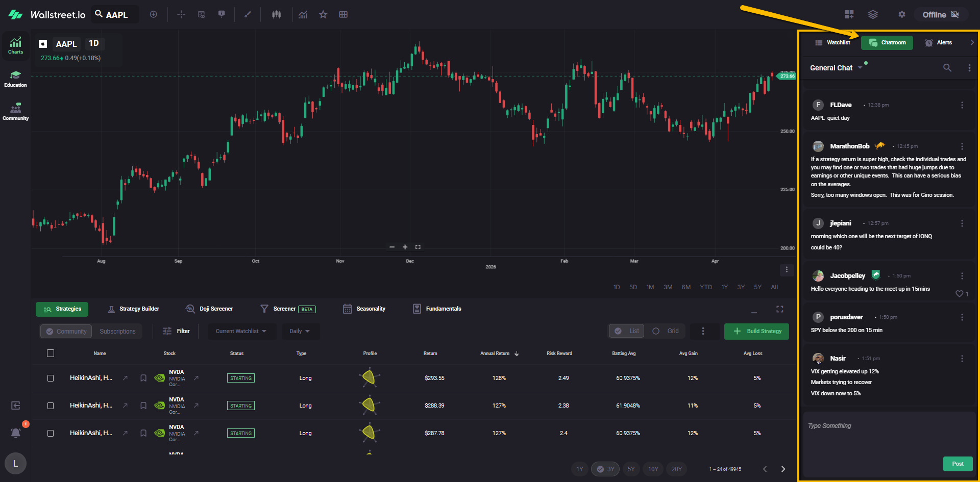Open settings gear in top bar
The width and height of the screenshot is (980, 482).
click(901, 15)
